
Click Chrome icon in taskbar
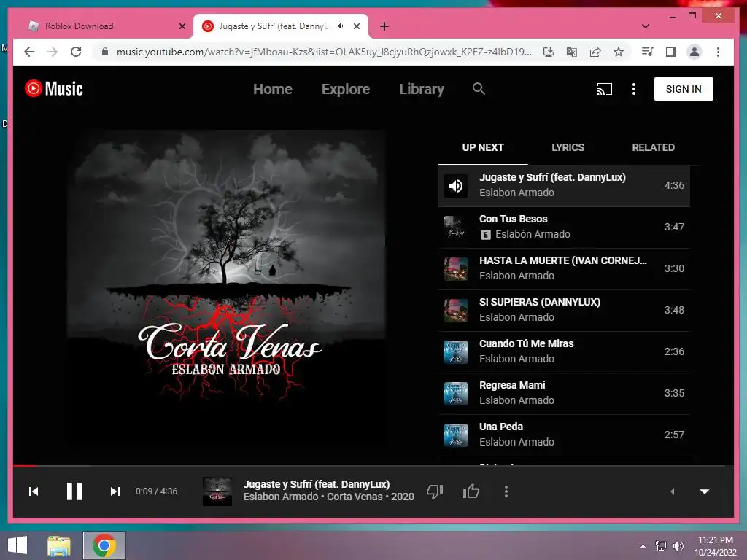click(104, 545)
